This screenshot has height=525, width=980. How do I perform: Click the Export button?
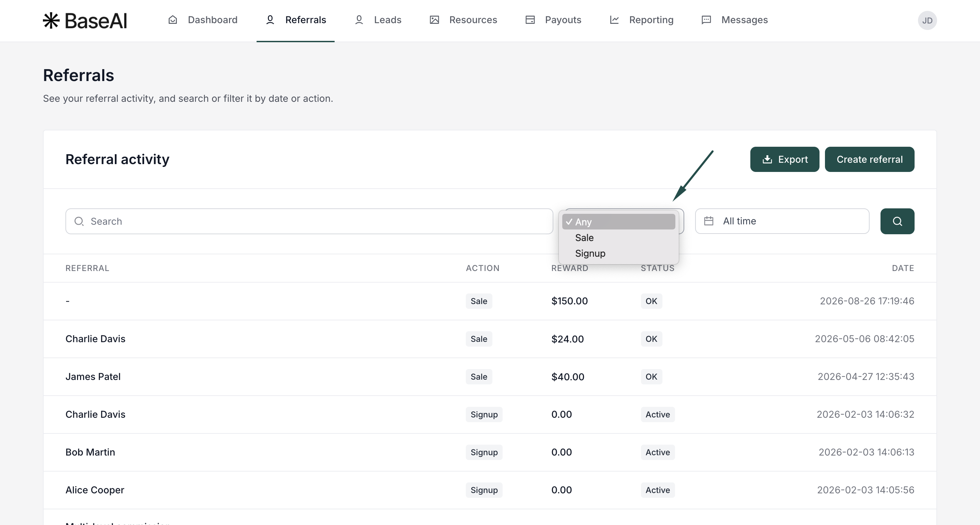pyautogui.click(x=784, y=159)
